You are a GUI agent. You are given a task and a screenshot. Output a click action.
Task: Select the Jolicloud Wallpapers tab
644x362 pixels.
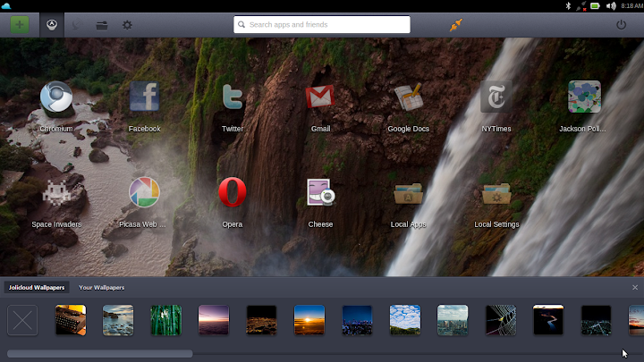pyautogui.click(x=37, y=288)
